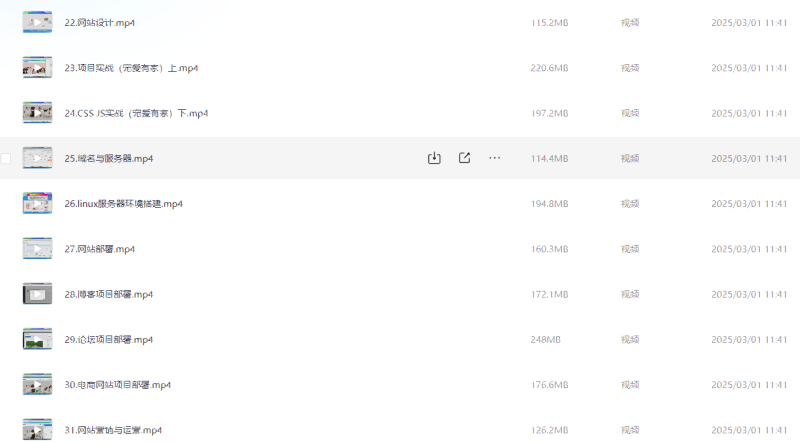Open the 27.网站部署.mp4 file name
This screenshot has height=443, width=800.
(x=100, y=249)
